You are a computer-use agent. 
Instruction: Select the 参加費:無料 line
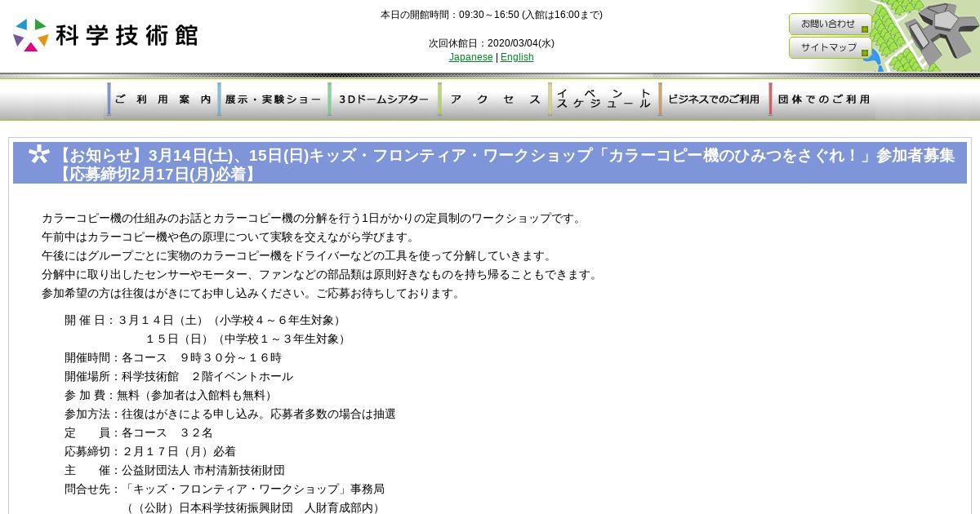[170, 395]
